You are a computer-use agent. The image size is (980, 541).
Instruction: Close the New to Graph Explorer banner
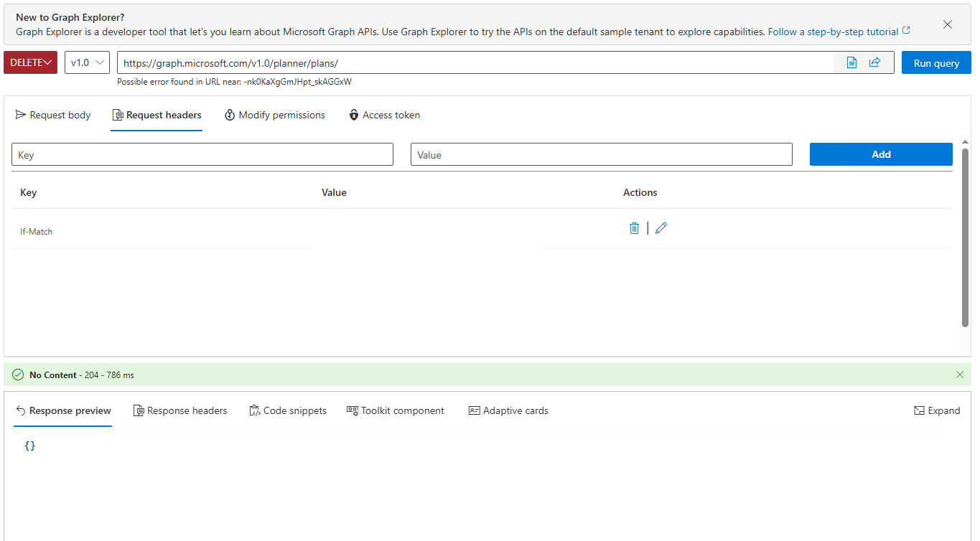(948, 24)
